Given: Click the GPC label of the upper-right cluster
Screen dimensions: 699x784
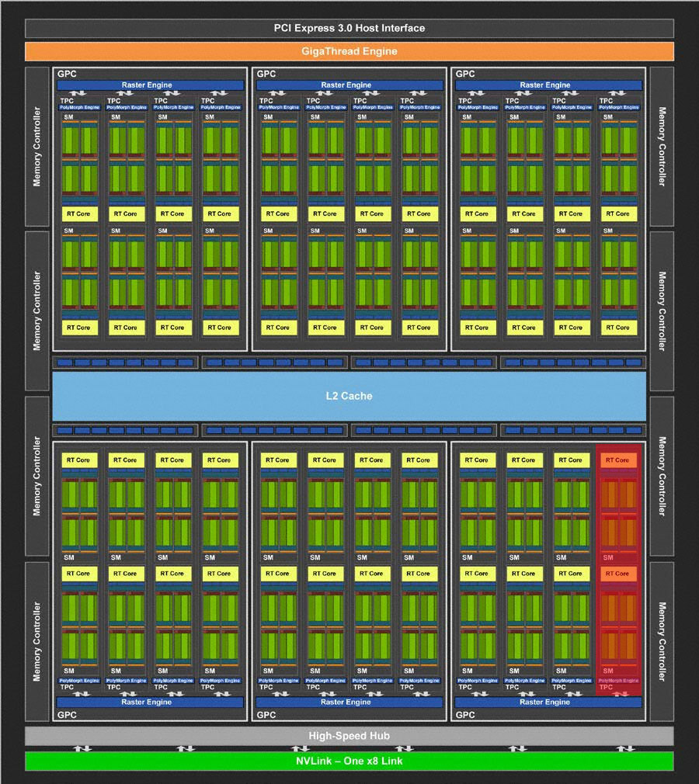Looking at the screenshot, I should [465, 74].
